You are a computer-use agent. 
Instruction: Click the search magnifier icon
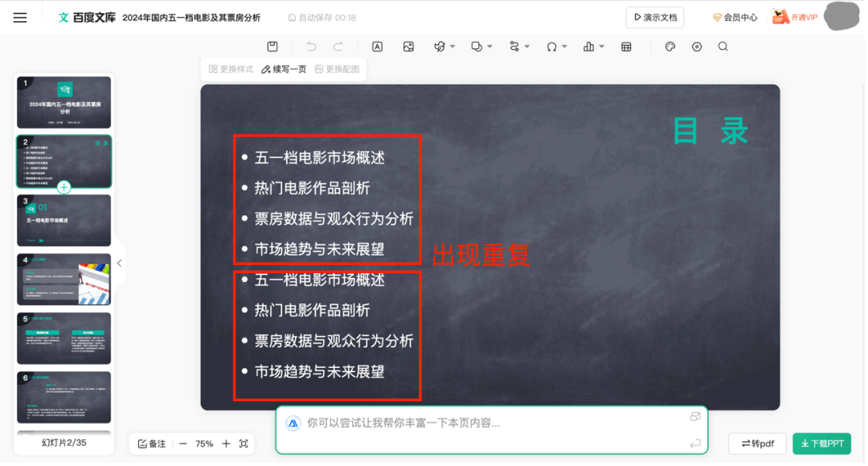[723, 47]
